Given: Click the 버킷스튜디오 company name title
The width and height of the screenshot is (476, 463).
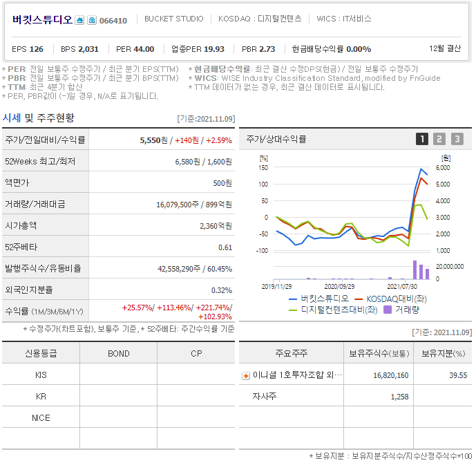Looking at the screenshot, I should [42, 20].
